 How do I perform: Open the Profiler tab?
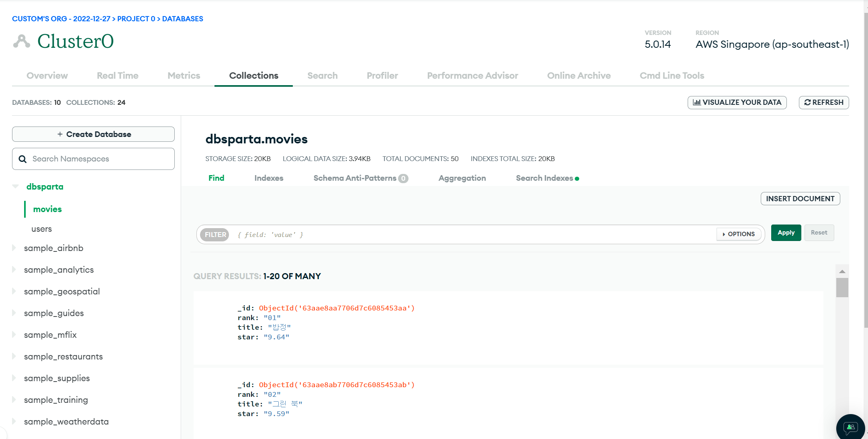382,76
